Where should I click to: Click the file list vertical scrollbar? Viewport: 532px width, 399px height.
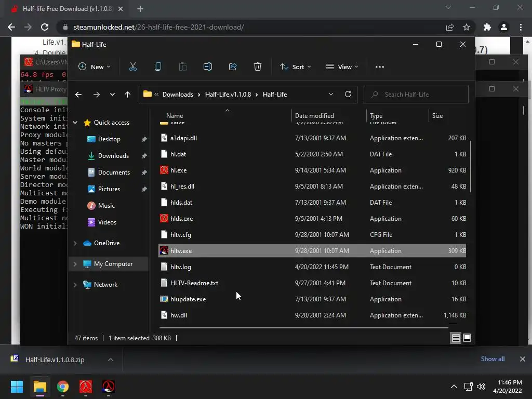tap(471, 166)
